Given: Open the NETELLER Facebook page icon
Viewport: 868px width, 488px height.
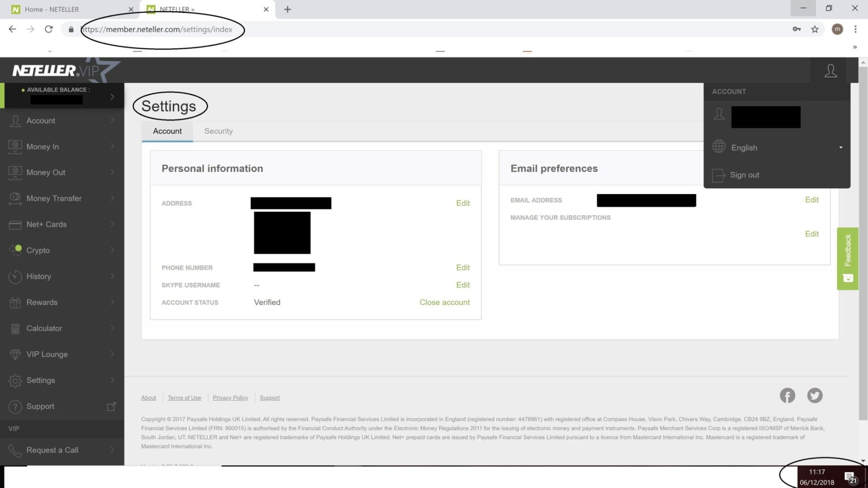Looking at the screenshot, I should [x=787, y=395].
